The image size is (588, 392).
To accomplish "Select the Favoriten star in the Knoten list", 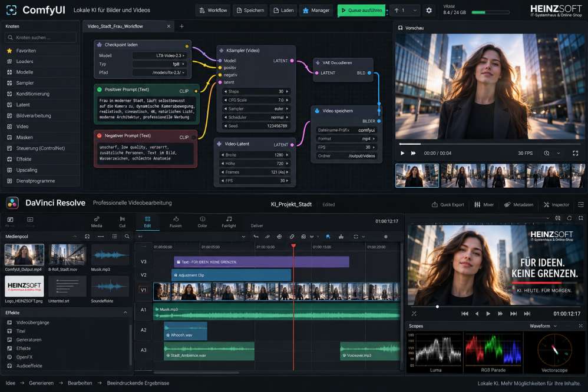I will 9,51.
